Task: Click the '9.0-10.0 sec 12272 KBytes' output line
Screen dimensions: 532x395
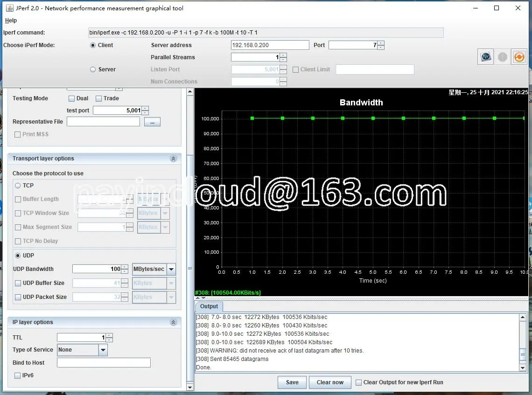Action: tap(263, 334)
